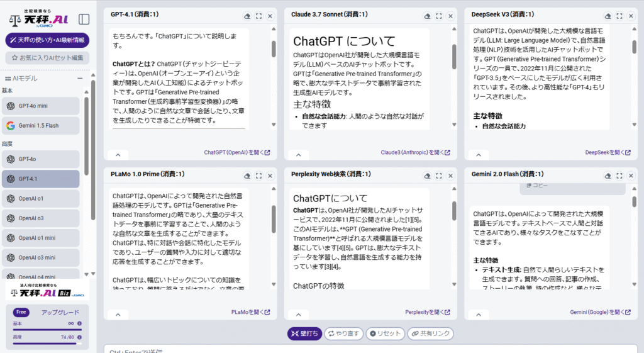The width and height of the screenshot is (644, 353).
Task: Clear PLaMo 1.0 Prime panel with eraser
Action: [247, 176]
